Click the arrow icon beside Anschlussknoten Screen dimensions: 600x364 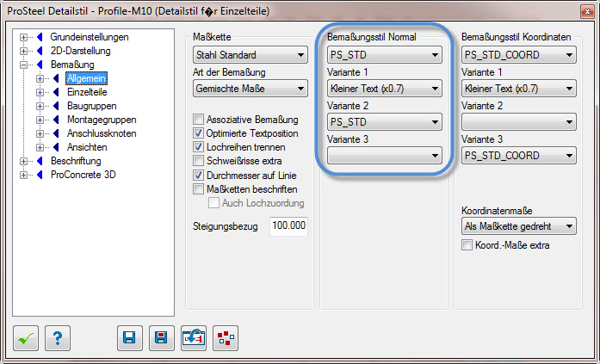tap(56, 133)
